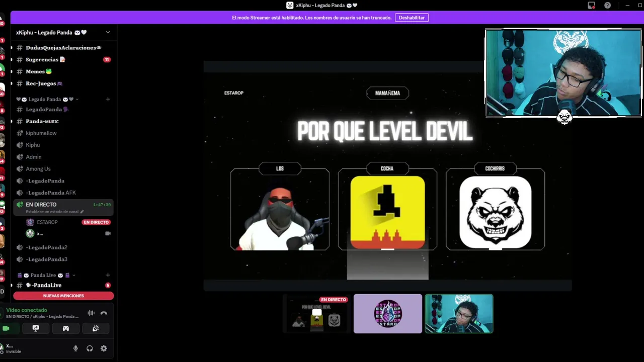644x362 pixels.
Task: Open the soundboard icon
Action: pyautogui.click(x=96, y=328)
